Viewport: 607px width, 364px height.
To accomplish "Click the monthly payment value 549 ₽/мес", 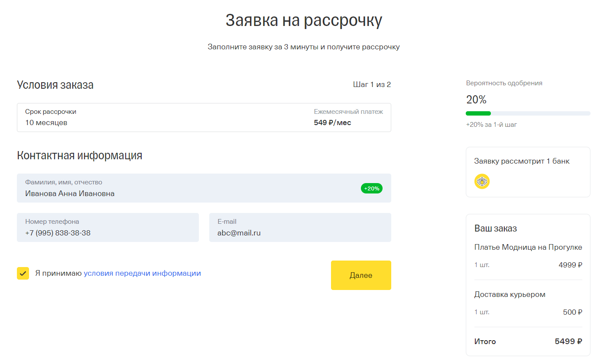I will pyautogui.click(x=332, y=122).
